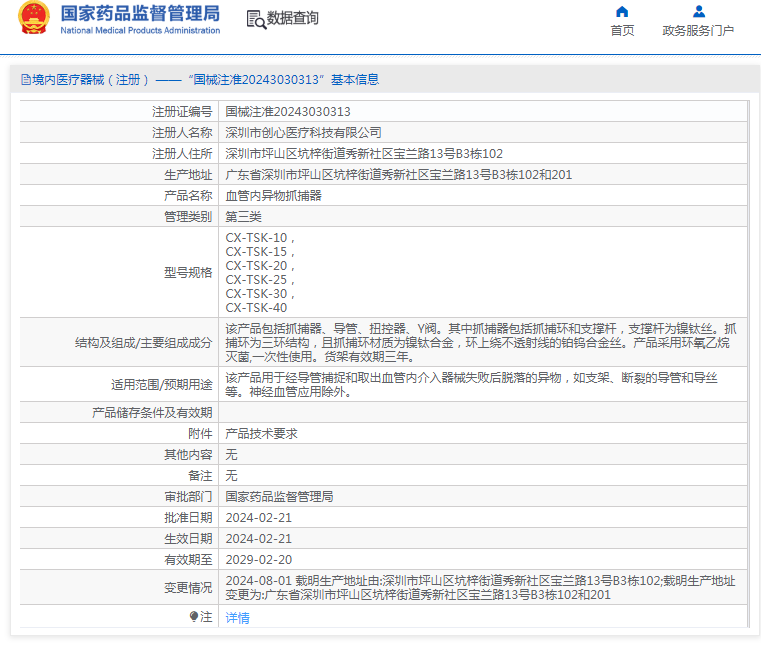The width and height of the screenshot is (761, 645).
Task: Click the 注册人住所 address value ending in B3栋102
Action: click(x=364, y=154)
